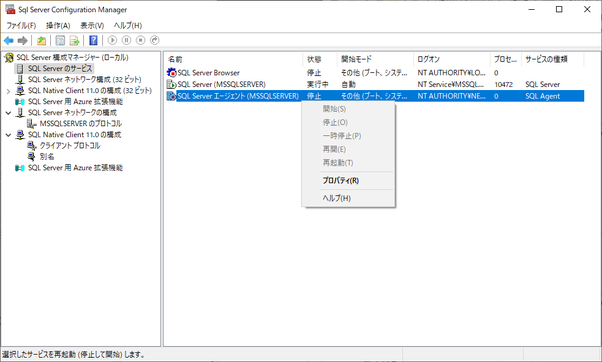Open the ヘルプ(H) menu in menu bar

pos(127,25)
